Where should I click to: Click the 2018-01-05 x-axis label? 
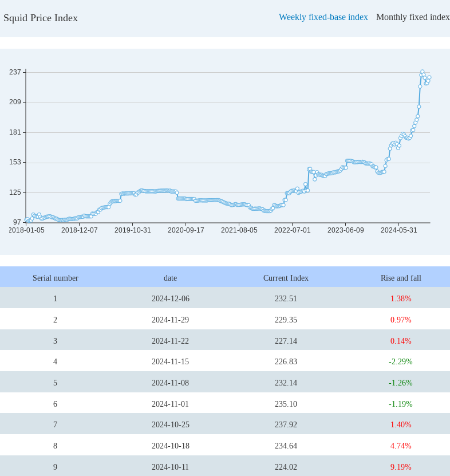point(27,230)
